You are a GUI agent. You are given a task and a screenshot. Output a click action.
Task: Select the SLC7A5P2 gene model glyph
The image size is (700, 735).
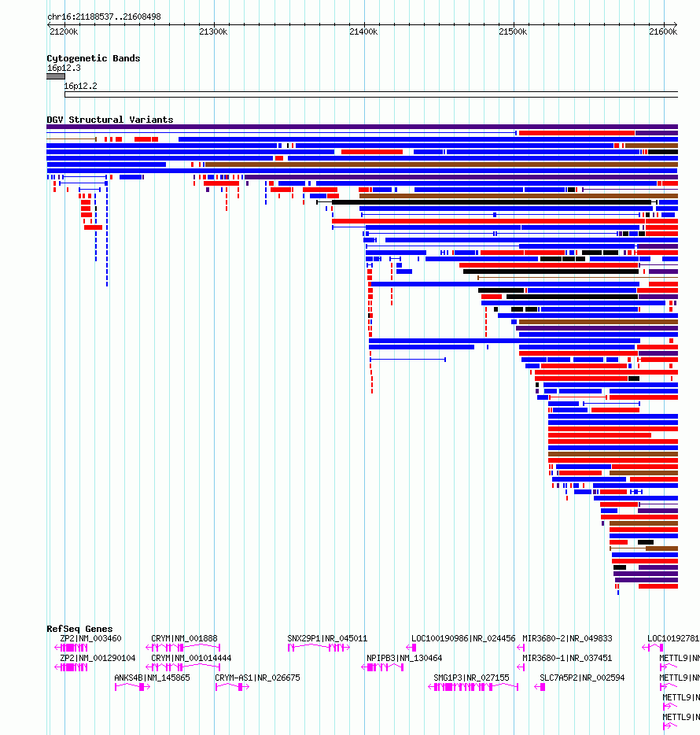click(x=540, y=687)
